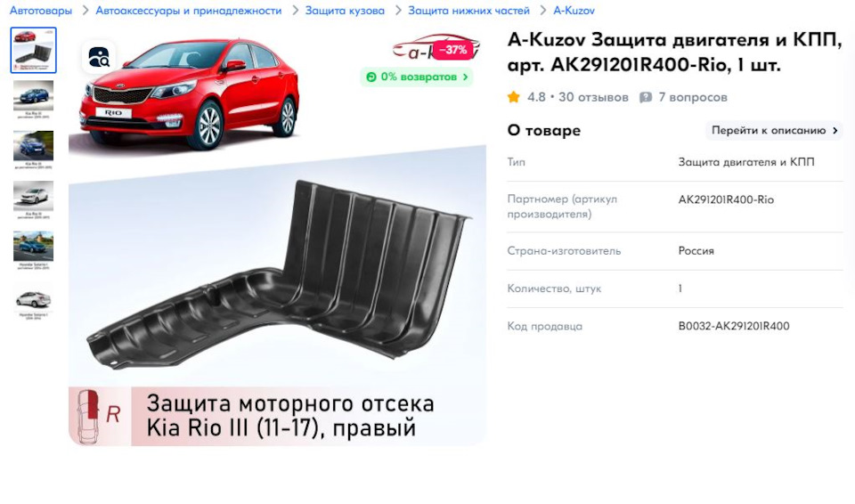Screen dimensions: 855x504
Task: Navigate to Защита нижних частей breadcrumb
Action: (469, 11)
